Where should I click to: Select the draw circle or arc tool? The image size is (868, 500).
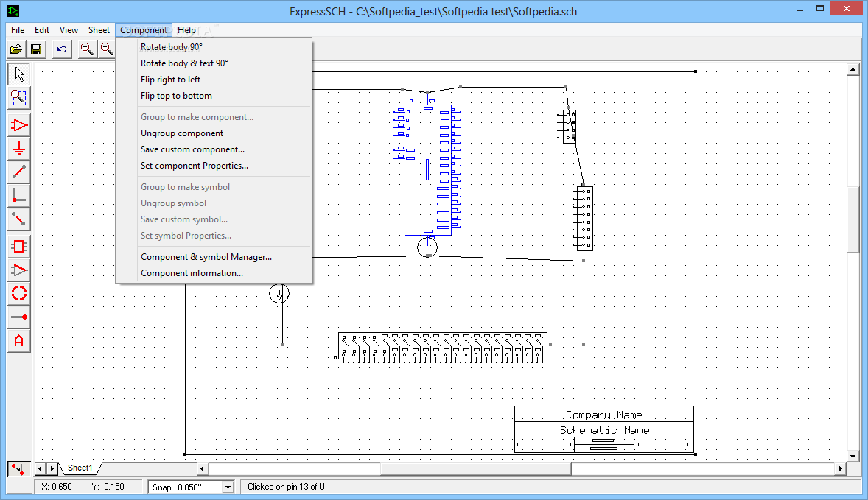pos(19,293)
